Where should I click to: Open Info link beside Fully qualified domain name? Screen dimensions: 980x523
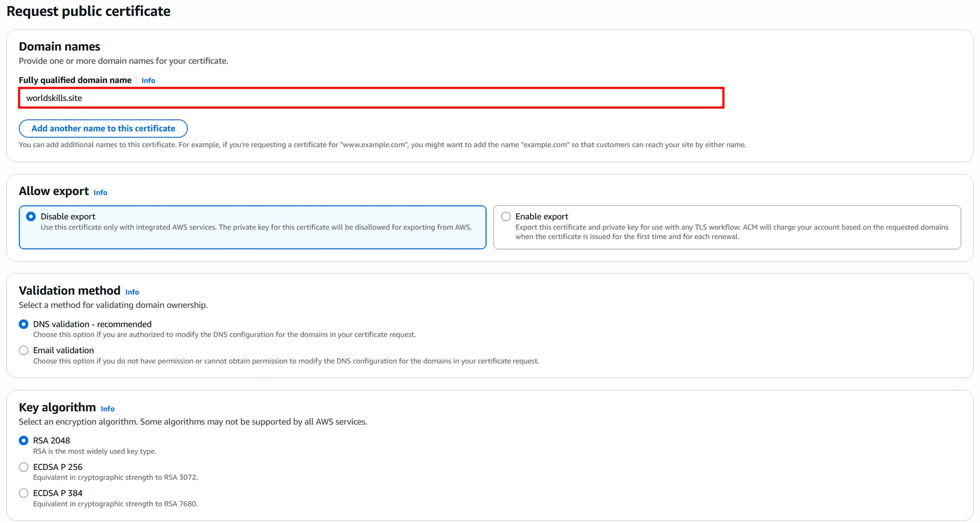point(148,80)
